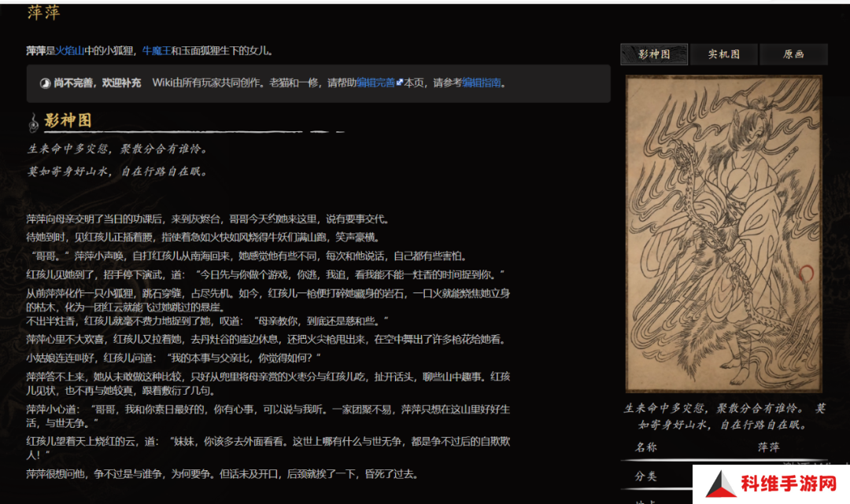Open the 火焰山 link

[x=70, y=51]
